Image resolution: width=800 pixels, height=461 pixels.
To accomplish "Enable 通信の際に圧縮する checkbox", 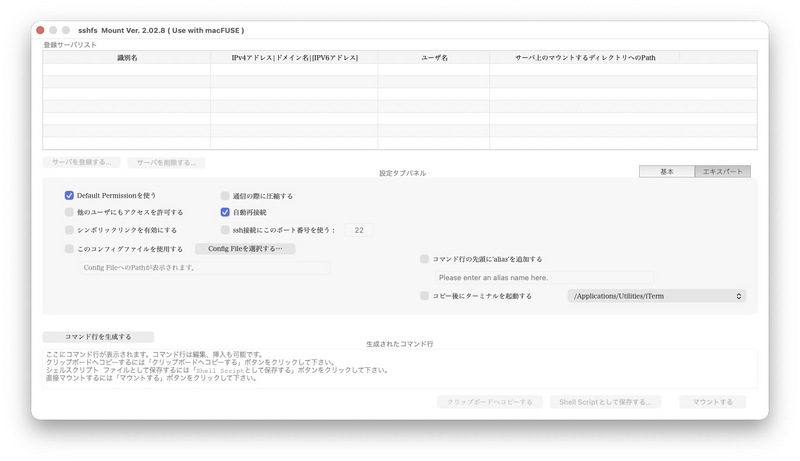I will [225, 196].
